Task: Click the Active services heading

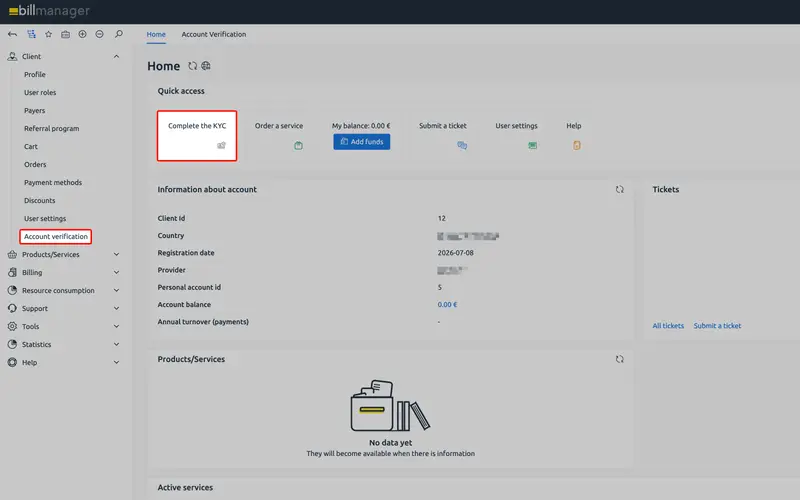Action: tap(185, 487)
